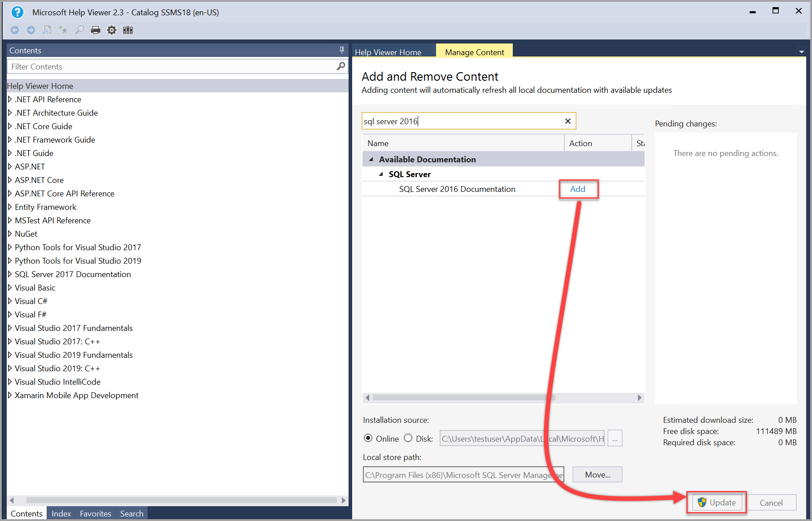812x521 pixels.
Task: Expand the SQL Server 2017 Documentation node
Action: pyautogui.click(x=10, y=274)
